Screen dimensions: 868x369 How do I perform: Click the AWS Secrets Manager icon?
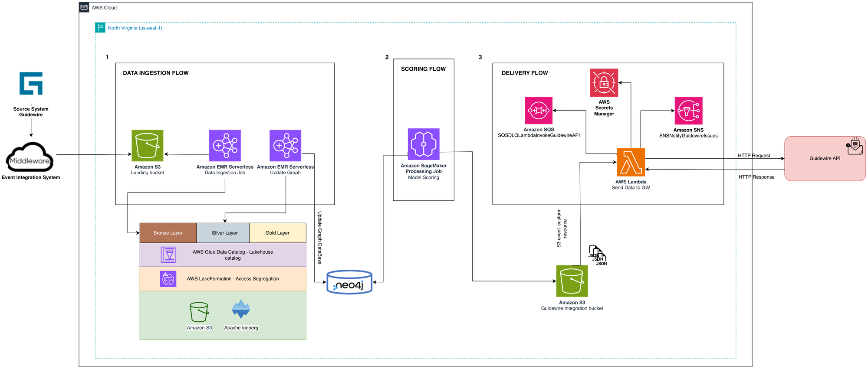(x=604, y=82)
